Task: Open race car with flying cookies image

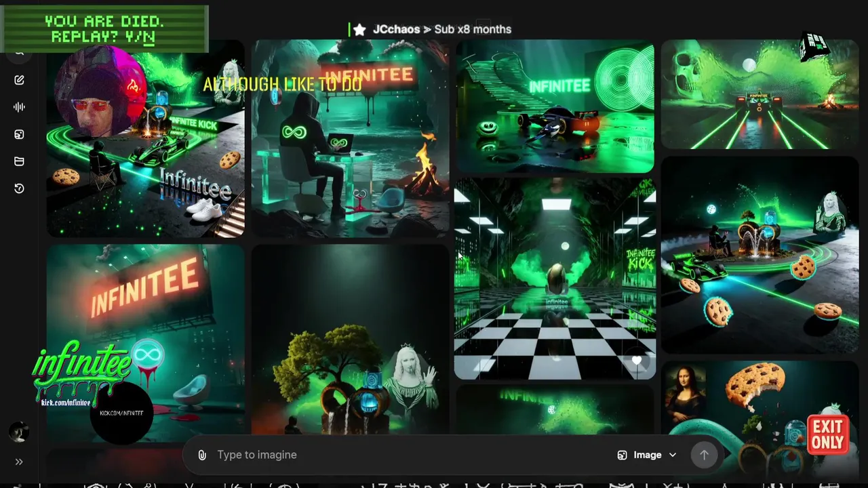Action: [759, 255]
